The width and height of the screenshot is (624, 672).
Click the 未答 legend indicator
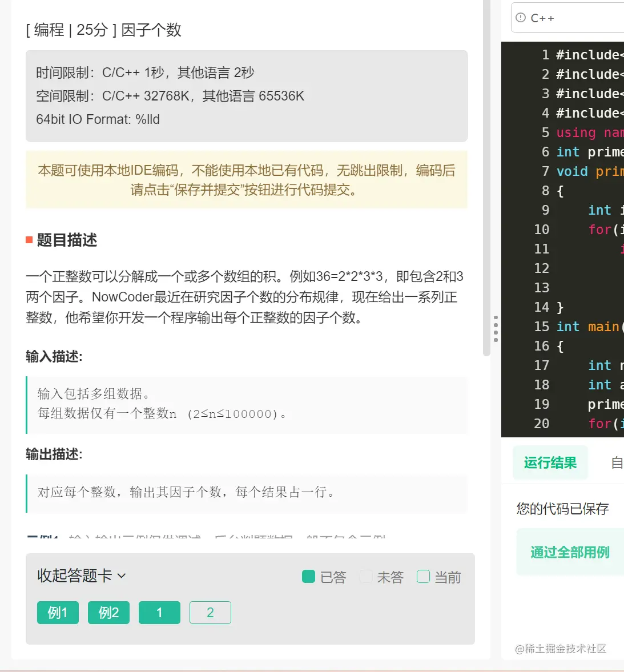[366, 577]
